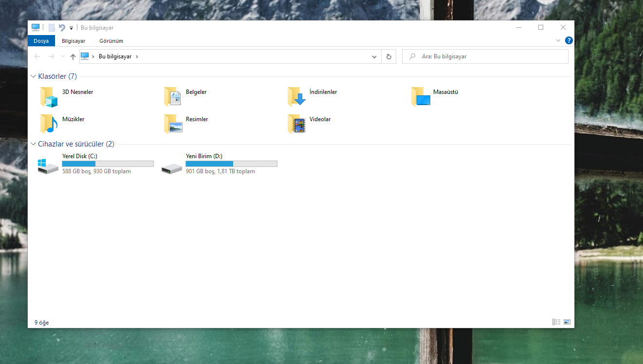This screenshot has height=364, width=643.
Task: Click the 9 öğe status bar text
Action: pos(41,323)
